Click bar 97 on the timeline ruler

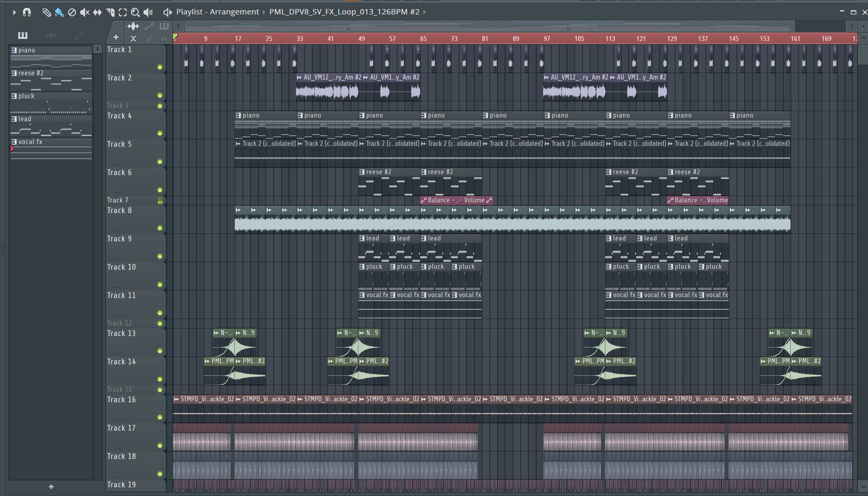[547, 39]
